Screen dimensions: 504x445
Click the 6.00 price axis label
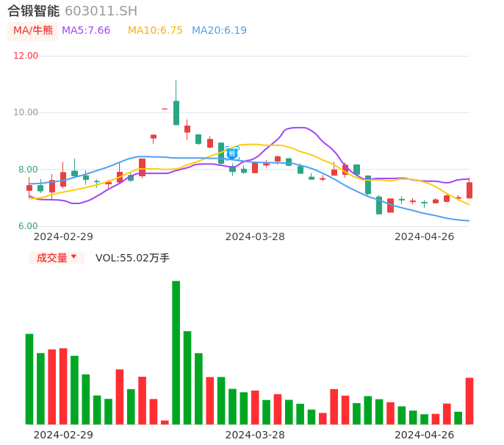pos(29,226)
